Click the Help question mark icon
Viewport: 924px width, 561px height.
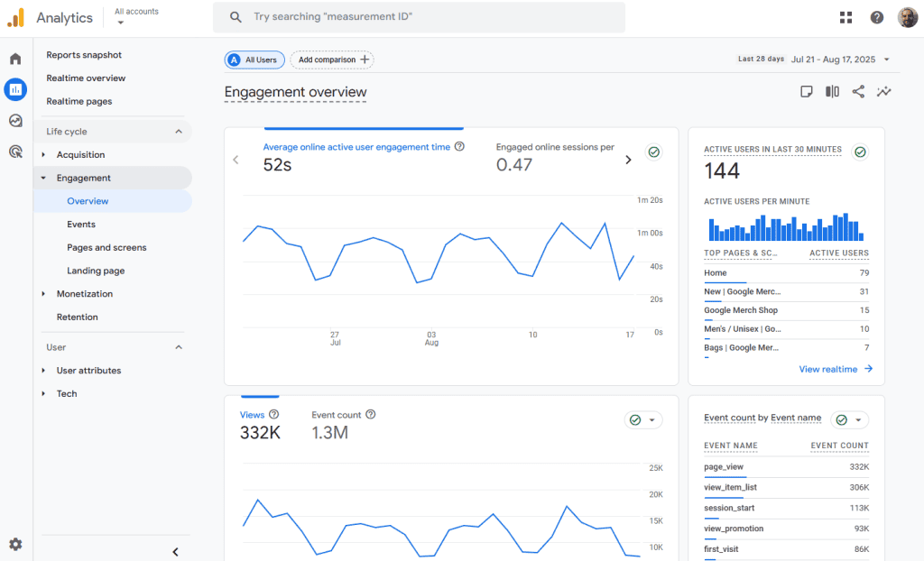(876, 17)
